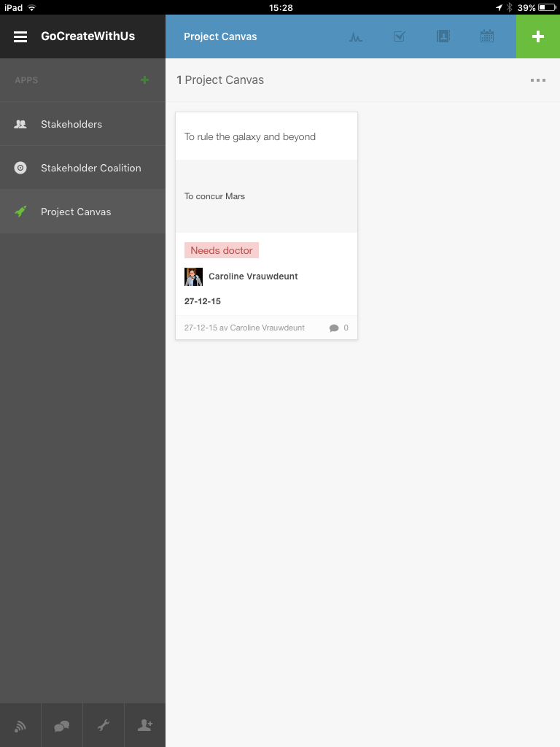Click the GoCreateWithUs workspace title

point(87,36)
